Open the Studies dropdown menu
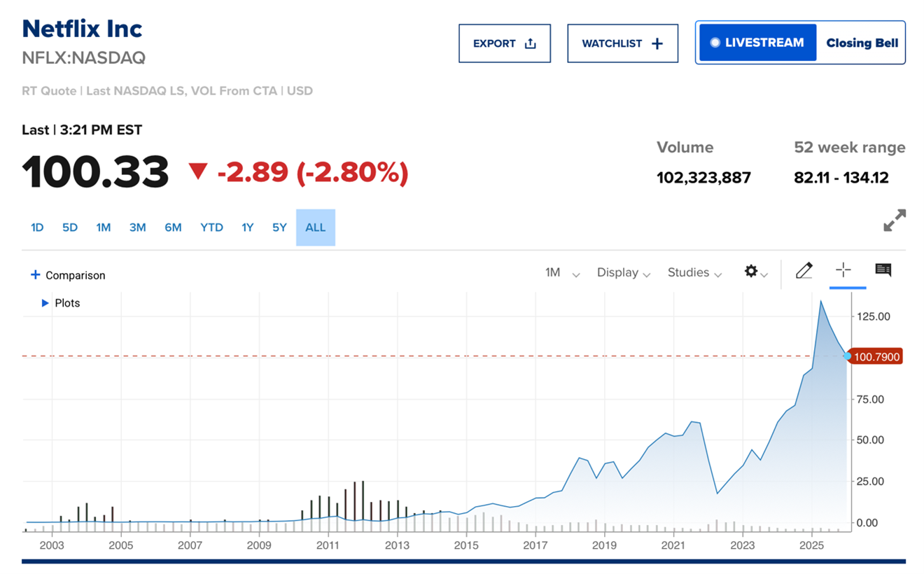 [694, 273]
